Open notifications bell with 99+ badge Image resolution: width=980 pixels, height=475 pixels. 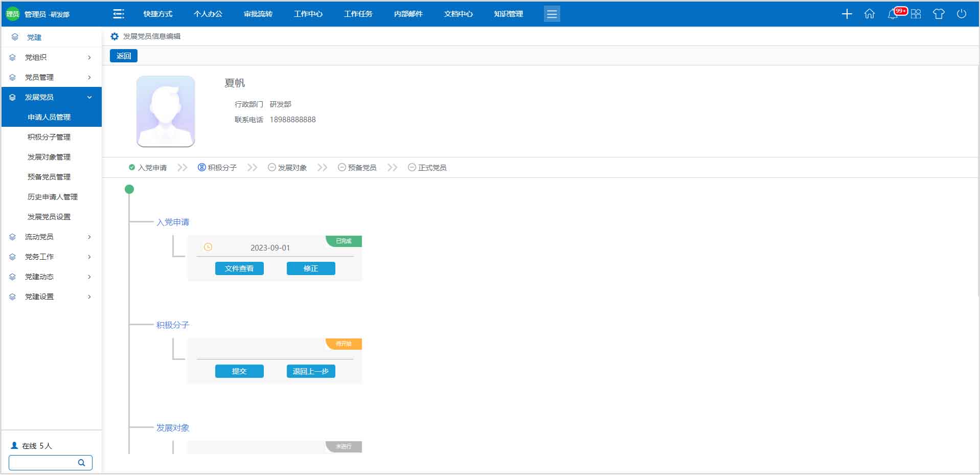click(x=893, y=14)
